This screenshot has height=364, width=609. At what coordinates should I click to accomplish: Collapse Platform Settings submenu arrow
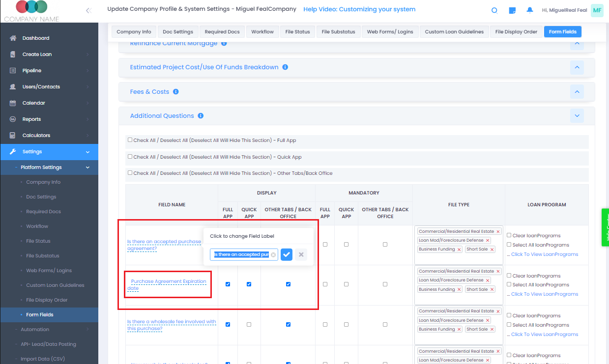[87, 168]
